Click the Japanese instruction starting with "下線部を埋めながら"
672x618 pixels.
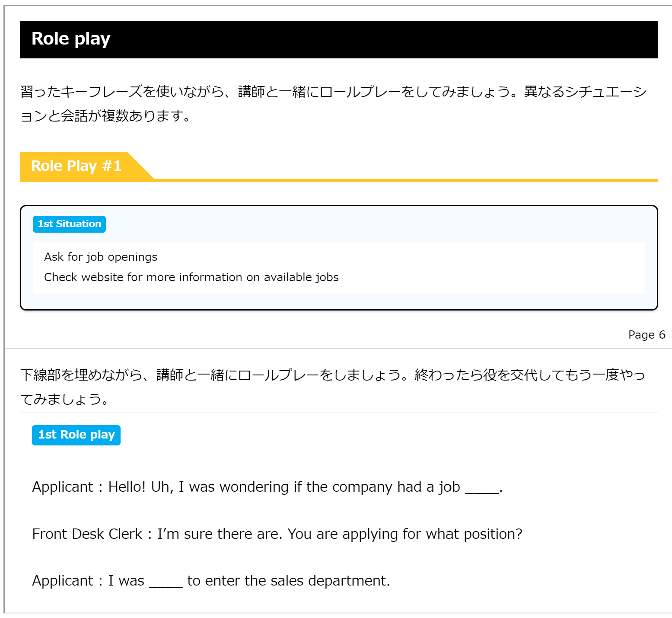(x=333, y=386)
